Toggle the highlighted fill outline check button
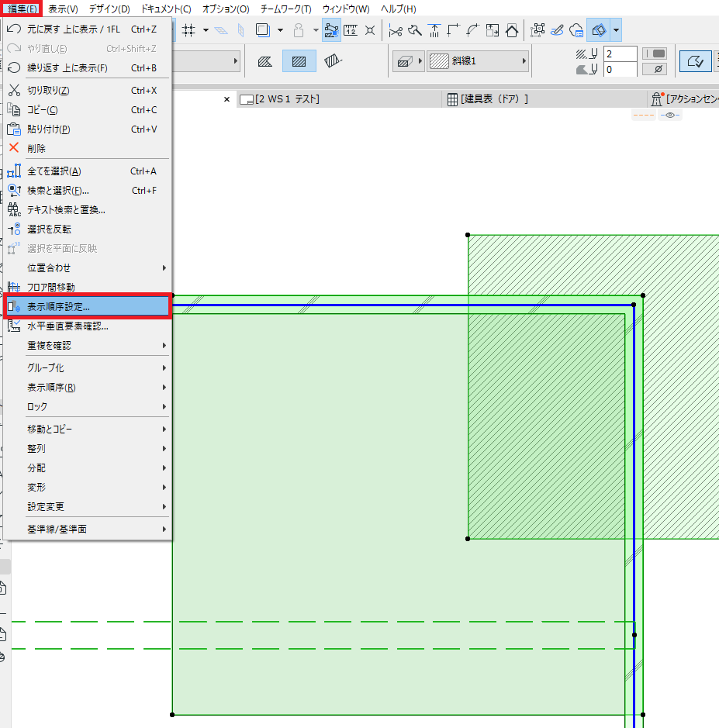This screenshot has height=728, width=719. pos(695,61)
